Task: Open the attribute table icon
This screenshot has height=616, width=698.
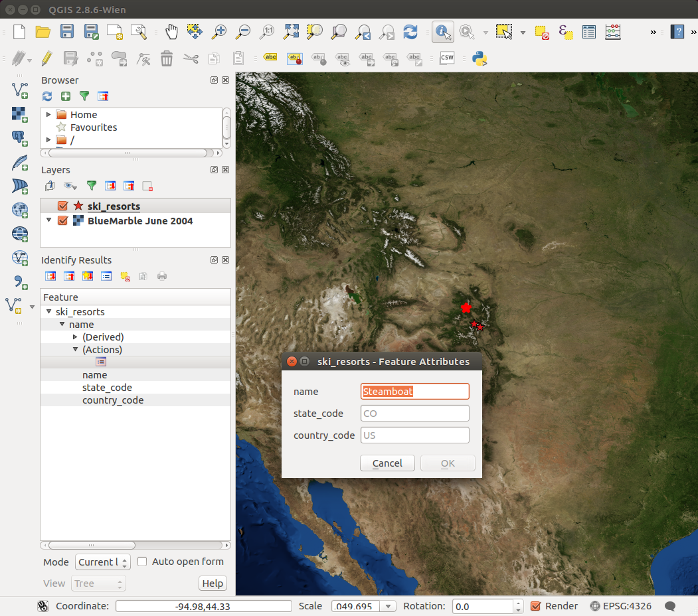Action: 588,32
